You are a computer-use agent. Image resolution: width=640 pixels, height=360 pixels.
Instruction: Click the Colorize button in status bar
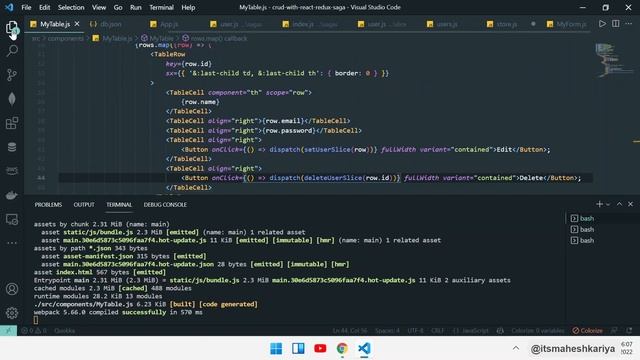pyautogui.click(x=588, y=331)
